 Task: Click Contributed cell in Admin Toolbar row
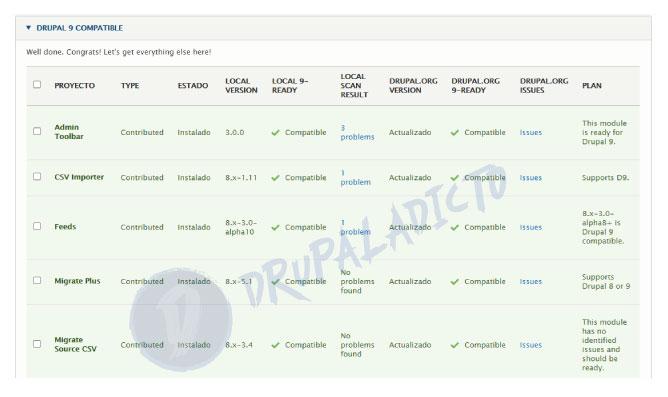click(x=142, y=132)
